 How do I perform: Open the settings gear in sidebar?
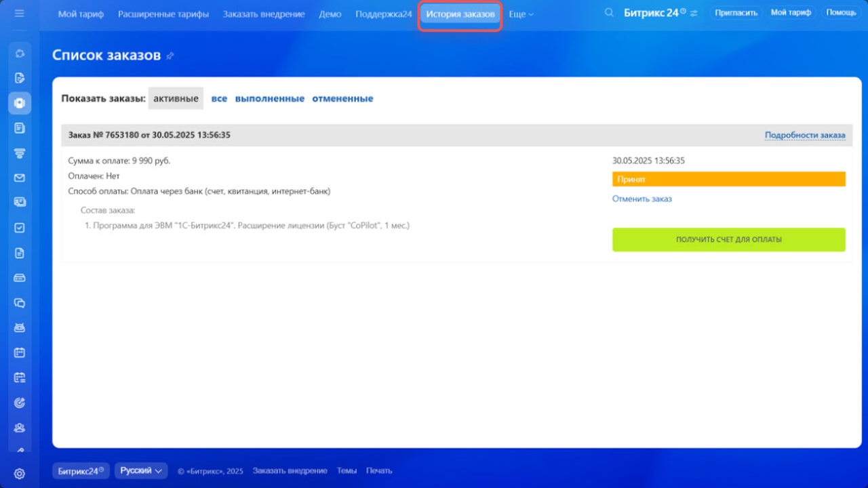click(20, 474)
